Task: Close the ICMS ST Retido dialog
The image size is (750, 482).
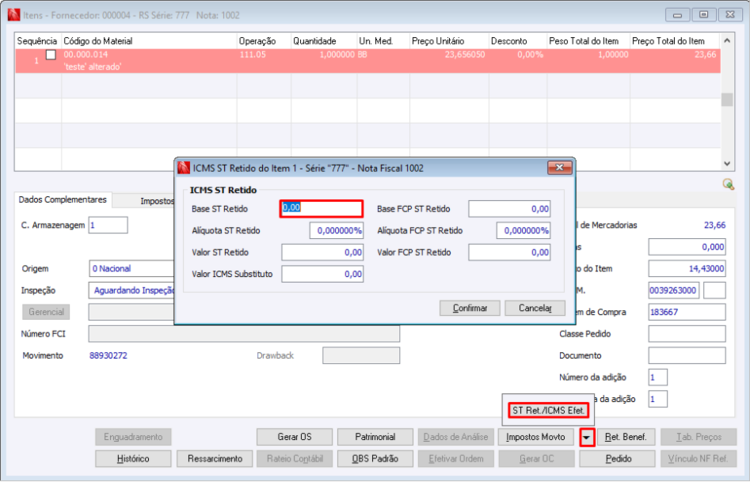Action: pyautogui.click(x=560, y=167)
